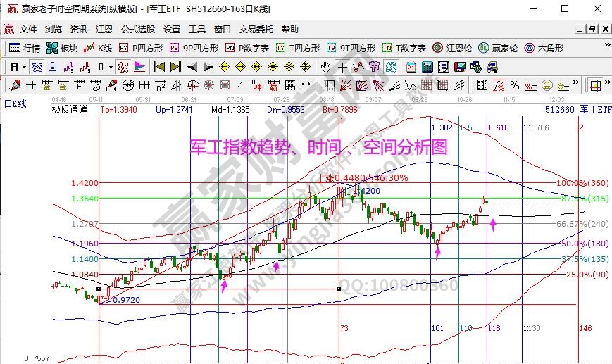Toggle the crosshair cursor tool
This screenshot has width=612, height=364.
point(342,67)
